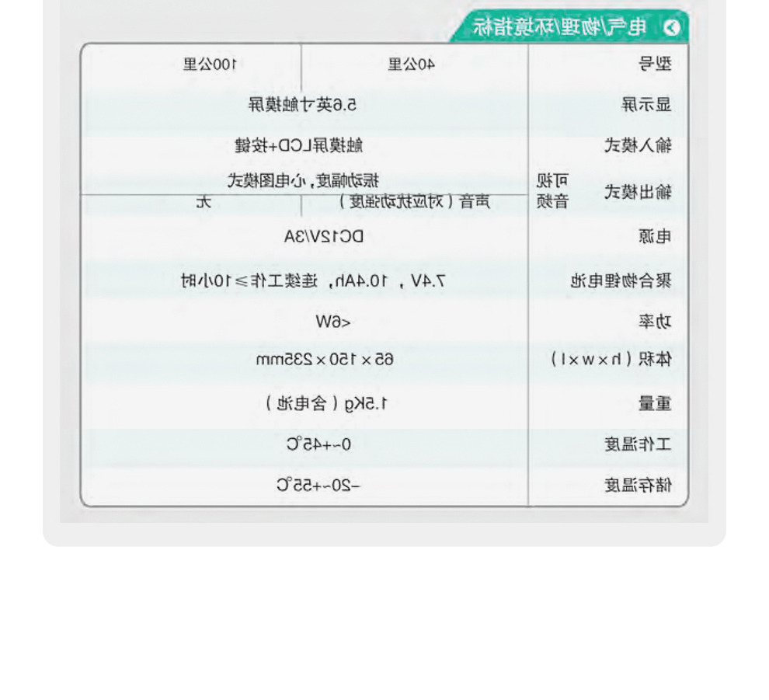Click the <6W power value
This screenshot has height=700, width=769.
point(333,321)
